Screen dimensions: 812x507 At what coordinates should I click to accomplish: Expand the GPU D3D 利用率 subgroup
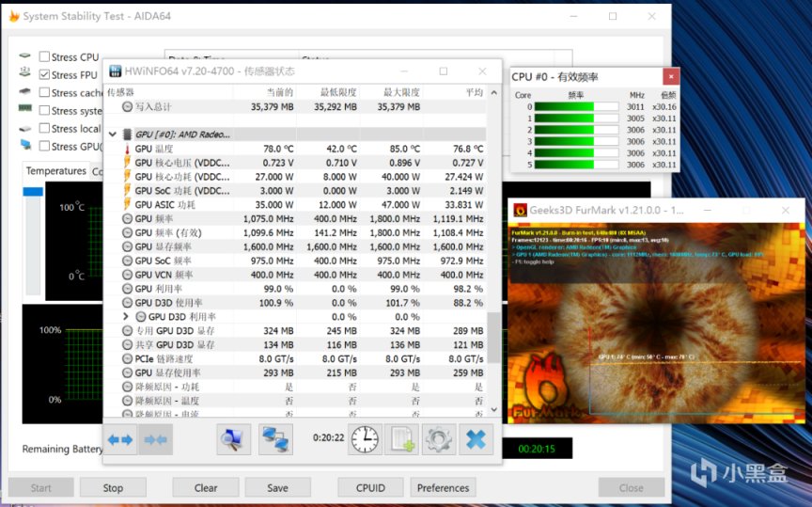125,316
